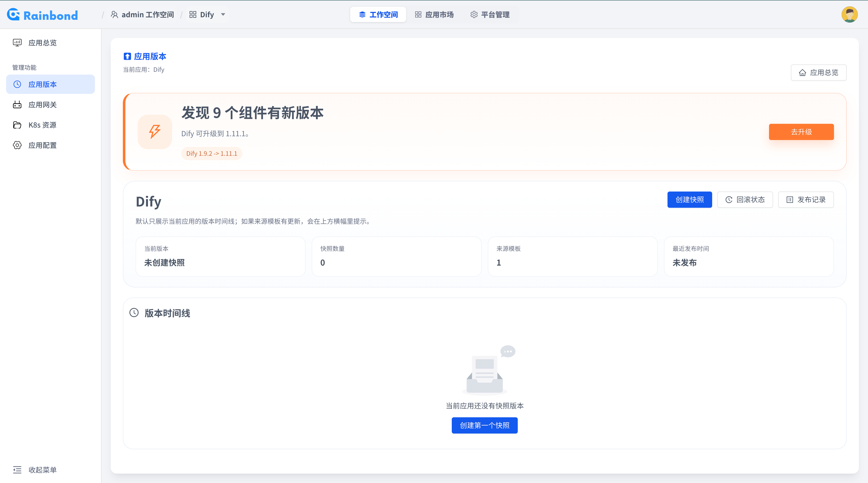
Task: Click the grid icon beside Dify breadcrumb
Action: tap(193, 14)
